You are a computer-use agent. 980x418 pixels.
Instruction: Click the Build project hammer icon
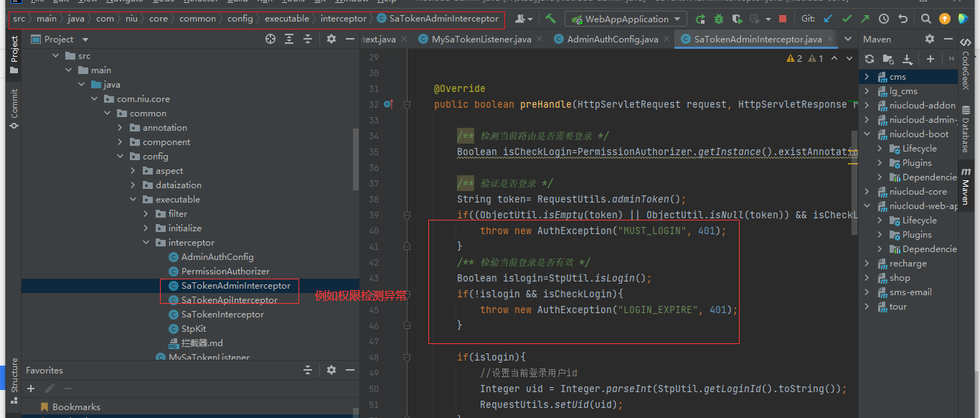coord(550,19)
